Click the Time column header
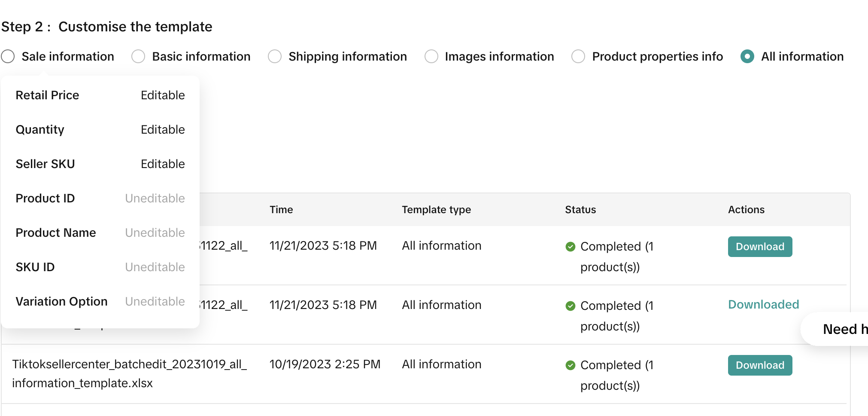Image resolution: width=868 pixels, height=416 pixels. (x=281, y=210)
